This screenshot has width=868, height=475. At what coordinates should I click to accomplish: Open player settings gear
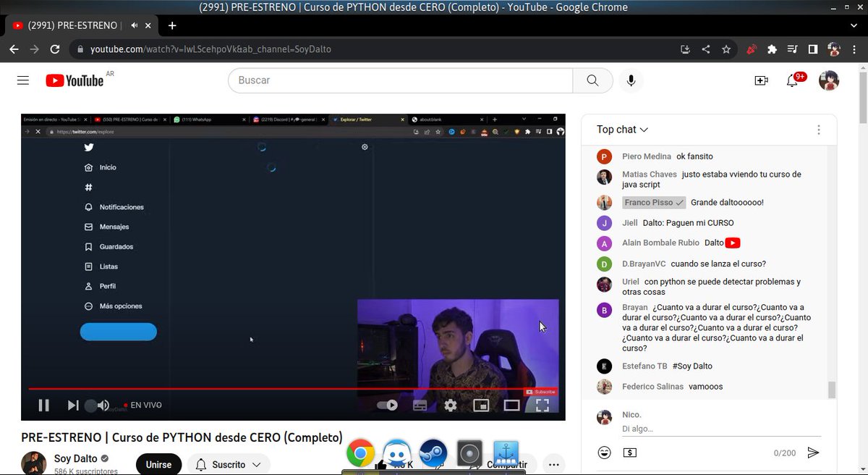(451, 405)
